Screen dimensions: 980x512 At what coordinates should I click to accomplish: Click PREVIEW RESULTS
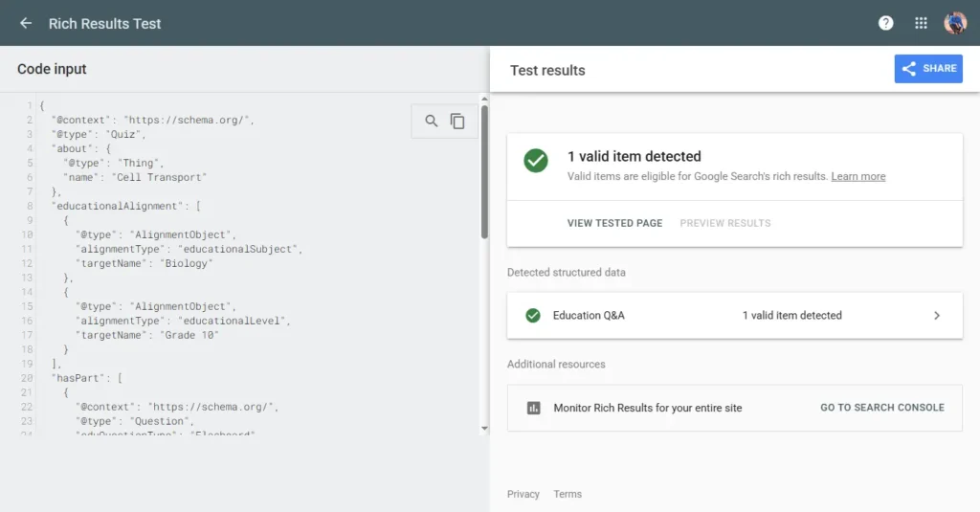coord(725,223)
